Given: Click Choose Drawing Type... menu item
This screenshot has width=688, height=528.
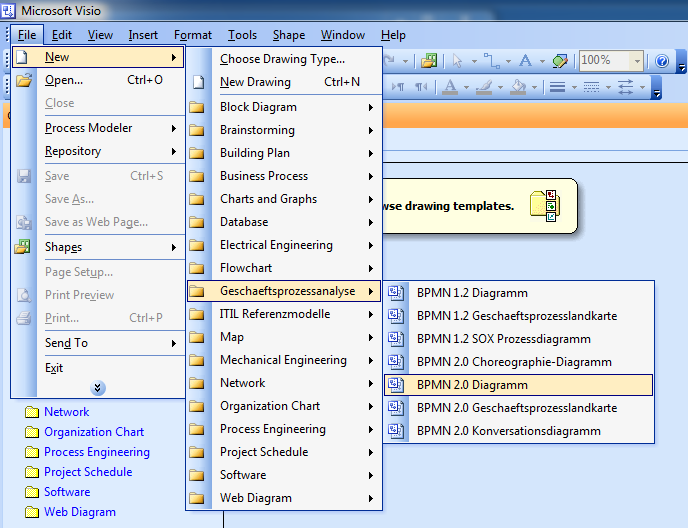Looking at the screenshot, I should click(283, 59).
